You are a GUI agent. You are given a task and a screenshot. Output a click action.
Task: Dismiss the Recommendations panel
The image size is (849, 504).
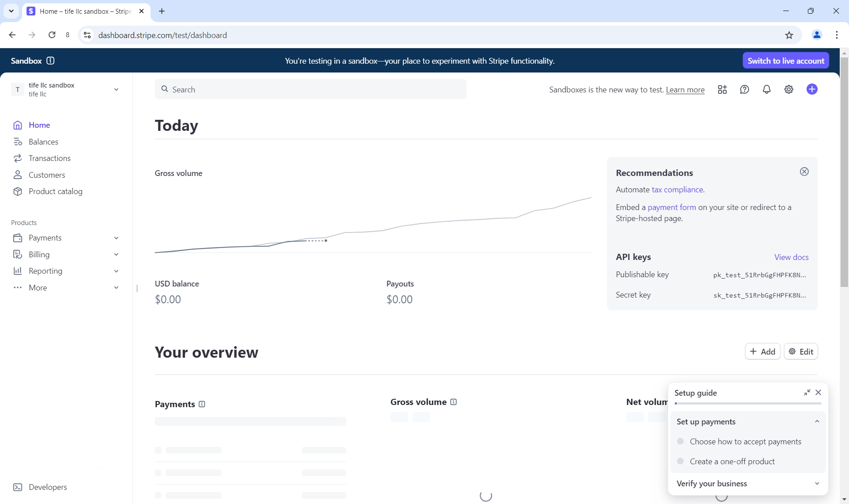coord(804,172)
